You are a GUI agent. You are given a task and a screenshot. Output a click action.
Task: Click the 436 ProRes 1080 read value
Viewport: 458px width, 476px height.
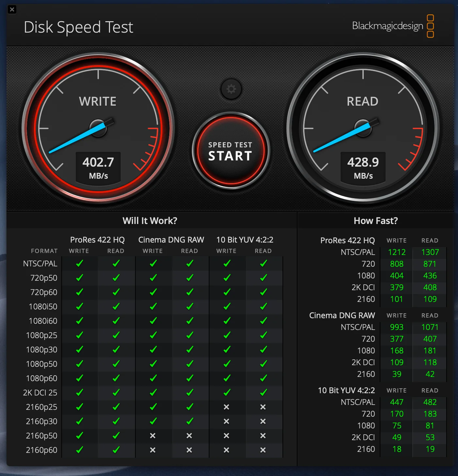pyautogui.click(x=430, y=275)
